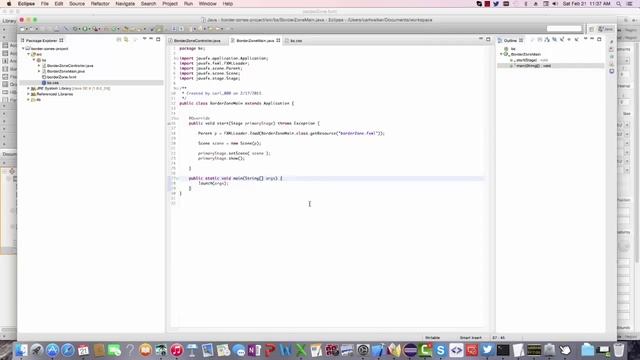This screenshot has height=360, width=640.
Task: Open Safari from the dock
Action: coord(68,350)
